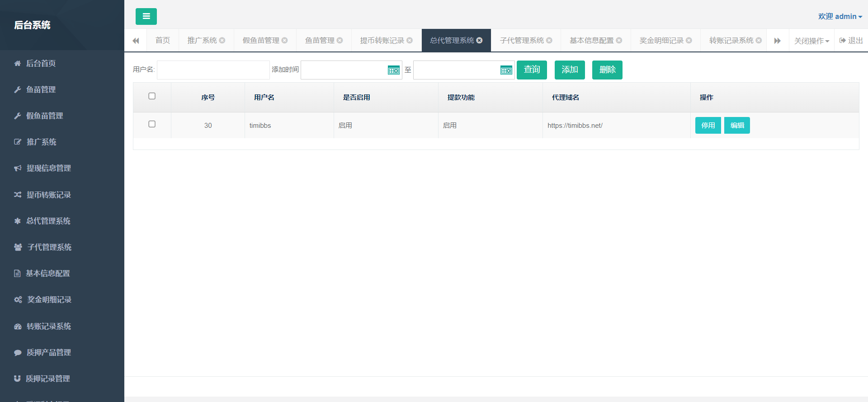Close the 鱼苗管理 tab with its x icon
The height and width of the screenshot is (402, 868).
click(340, 40)
